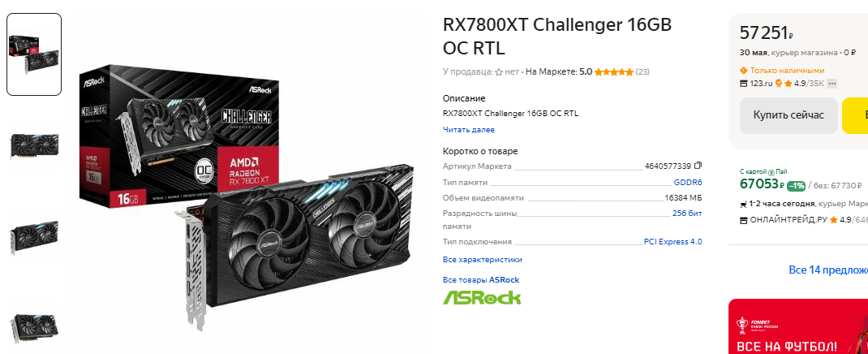Open 'Все товары ASRock' link

(481, 280)
